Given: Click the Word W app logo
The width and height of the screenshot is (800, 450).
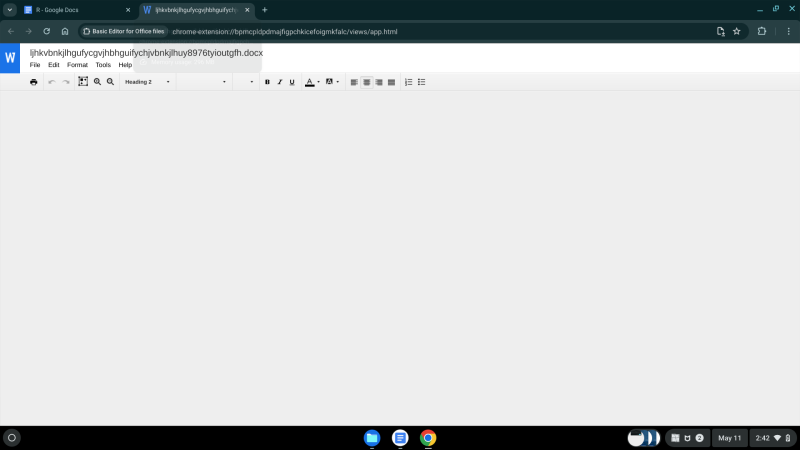Looking at the screenshot, I should 10,58.
